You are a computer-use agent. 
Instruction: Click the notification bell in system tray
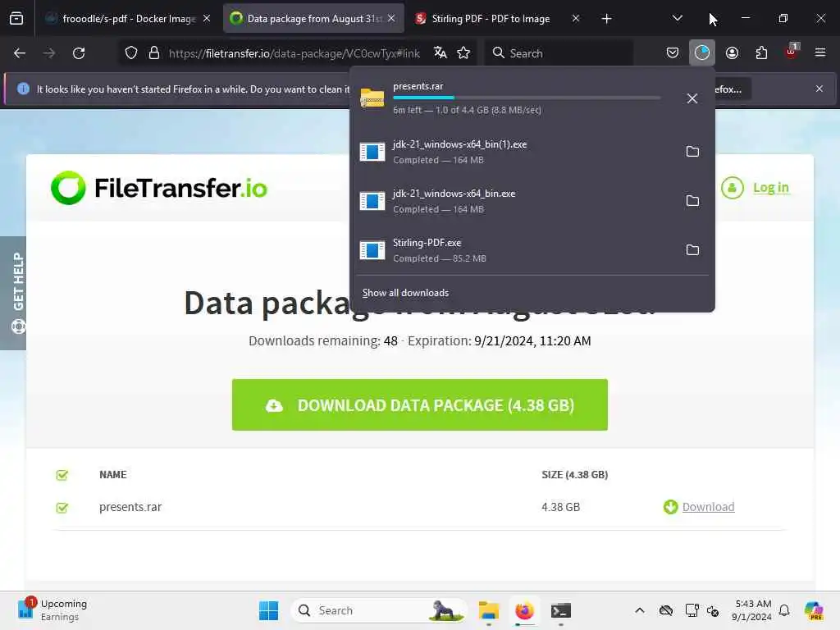(x=784, y=610)
